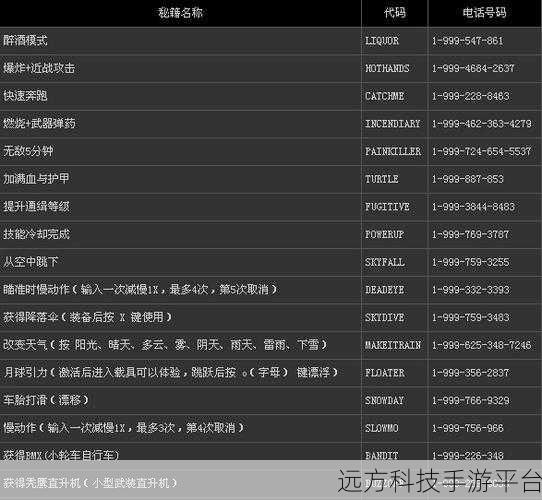The width and height of the screenshot is (542, 500).
Task: Click the 快速奔跑 row name
Action: click(25, 96)
